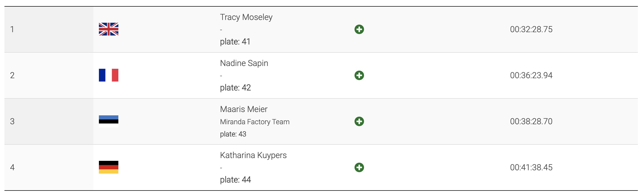Select the Maaris Meier rider name
The width and height of the screenshot is (644, 193).
(244, 109)
